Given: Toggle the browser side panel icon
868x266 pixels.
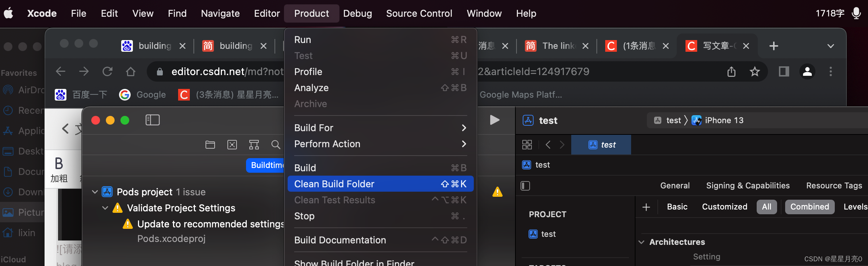Looking at the screenshot, I should click(x=784, y=71).
